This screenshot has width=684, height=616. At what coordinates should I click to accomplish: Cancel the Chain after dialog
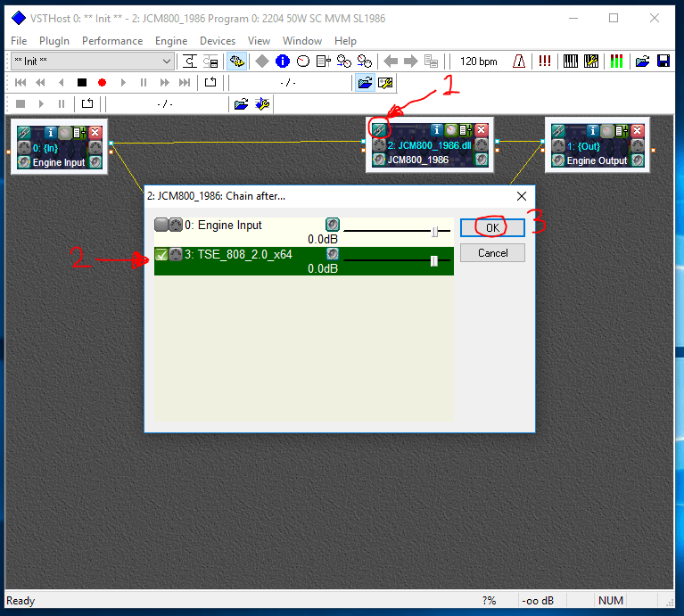(492, 253)
